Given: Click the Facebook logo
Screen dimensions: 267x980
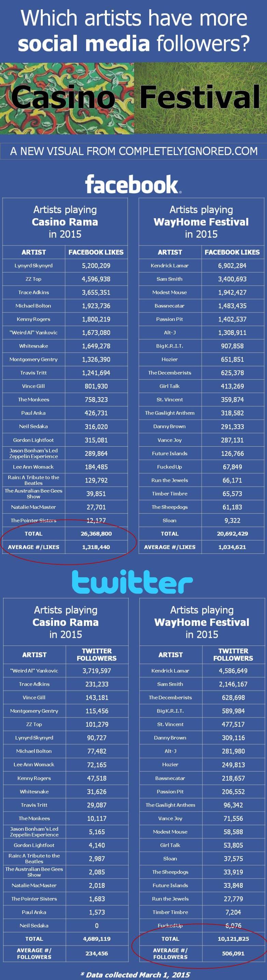Looking at the screenshot, I should click(133, 184).
